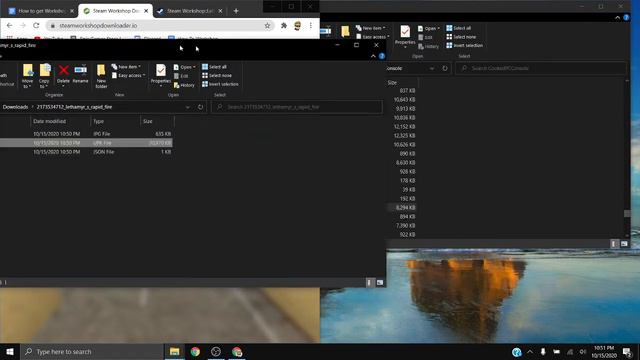The height and width of the screenshot is (360, 640).
Task: Click Search CookedPCConsole box
Action: (541, 68)
